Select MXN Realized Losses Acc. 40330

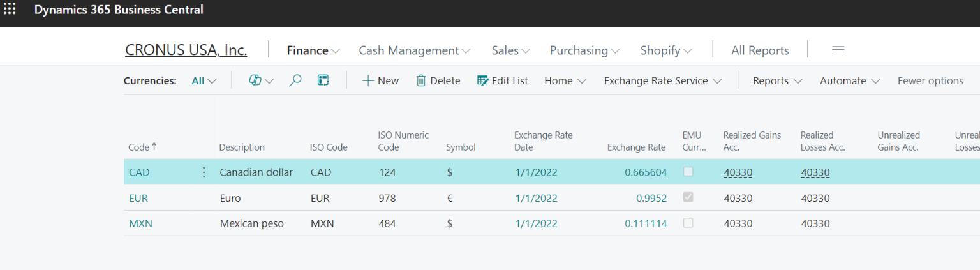click(x=815, y=223)
